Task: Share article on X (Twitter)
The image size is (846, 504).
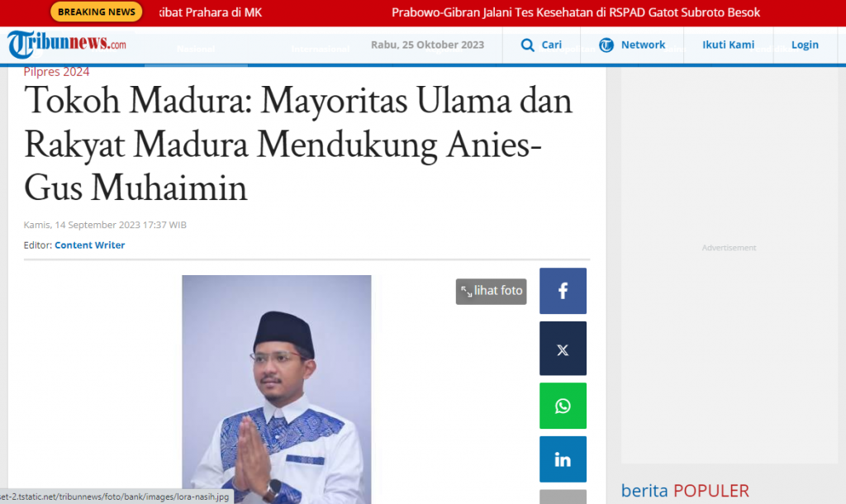Action: [563, 349]
